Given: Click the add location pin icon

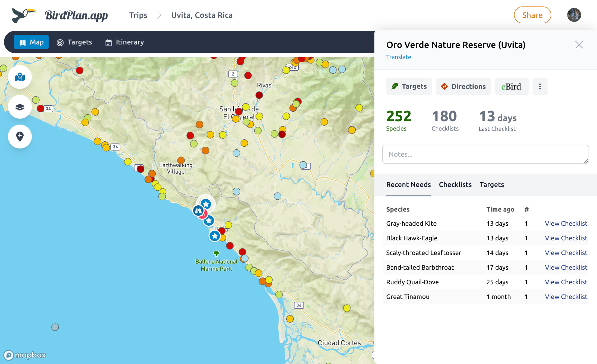Looking at the screenshot, I should tap(20, 136).
